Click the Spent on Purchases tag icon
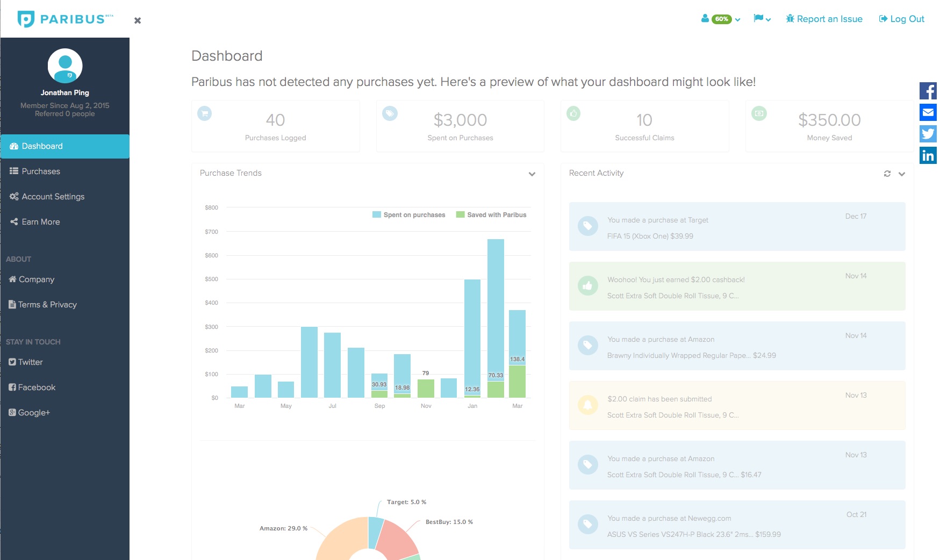This screenshot has height=560, width=940. [390, 113]
